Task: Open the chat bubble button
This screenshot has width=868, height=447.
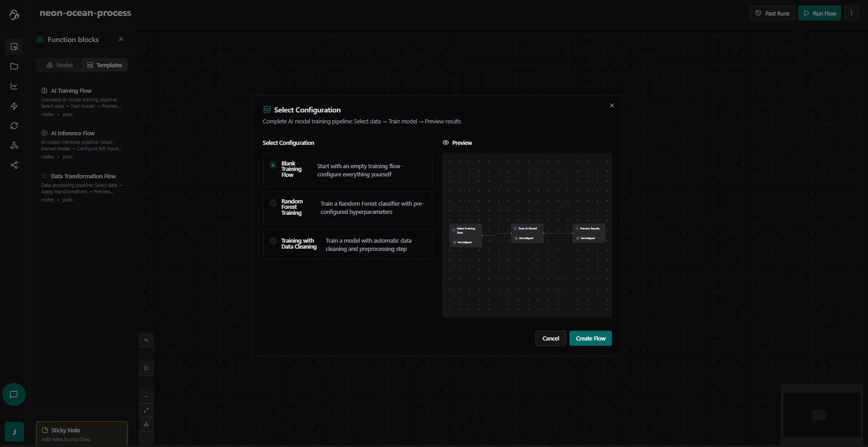Action: [x=14, y=394]
